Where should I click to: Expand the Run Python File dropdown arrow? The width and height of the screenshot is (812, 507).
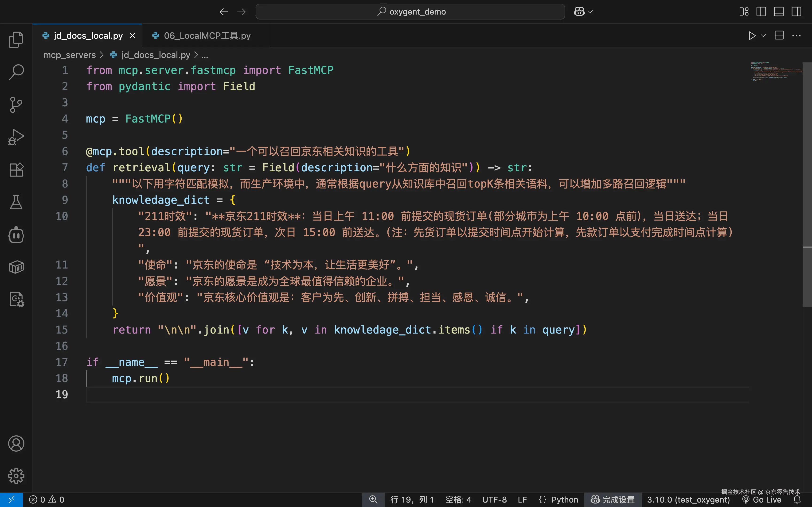click(763, 35)
